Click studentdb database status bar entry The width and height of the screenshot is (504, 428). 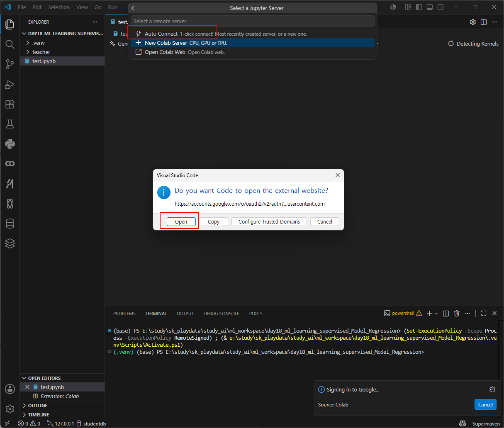point(91,423)
